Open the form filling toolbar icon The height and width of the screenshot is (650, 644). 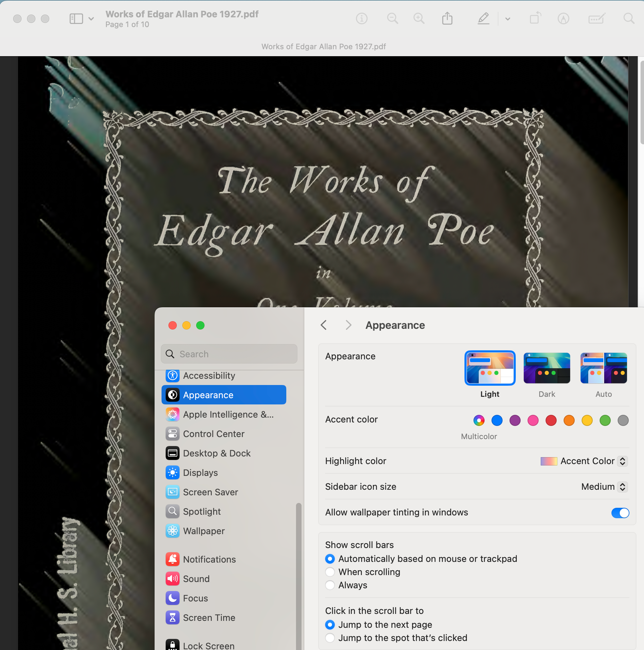coord(597,19)
